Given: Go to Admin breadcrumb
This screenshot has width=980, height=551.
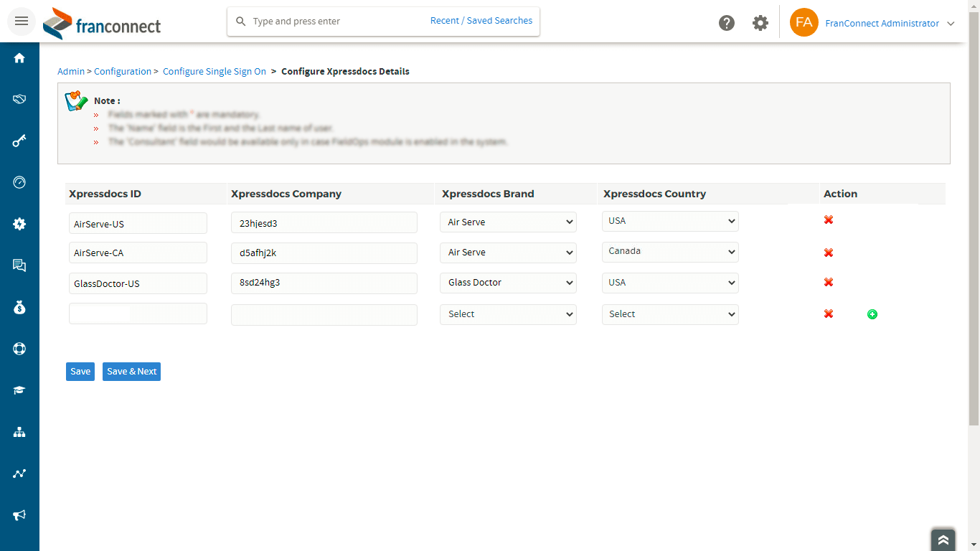Looking at the screenshot, I should click(x=71, y=72).
